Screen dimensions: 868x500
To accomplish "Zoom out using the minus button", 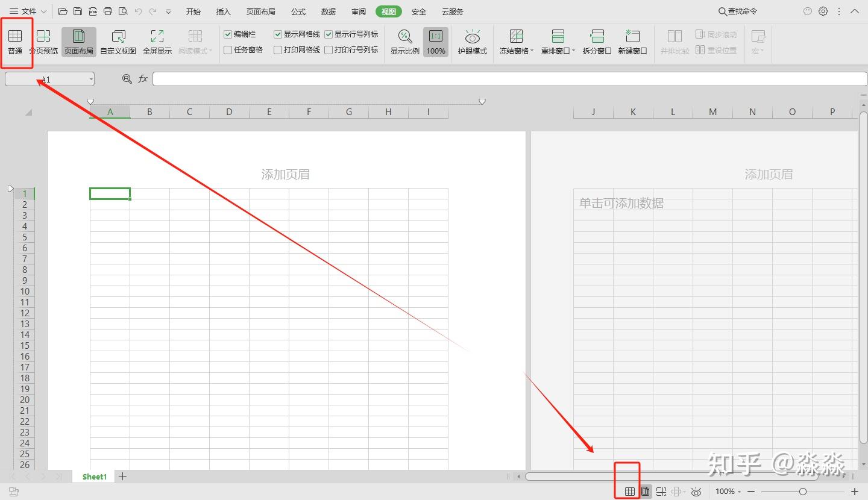I will 751,492.
